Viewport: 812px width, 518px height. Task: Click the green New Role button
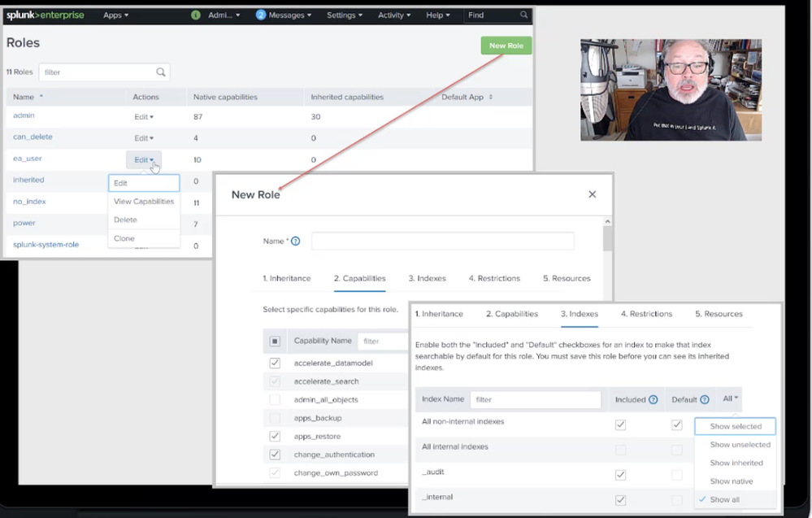pyautogui.click(x=506, y=46)
